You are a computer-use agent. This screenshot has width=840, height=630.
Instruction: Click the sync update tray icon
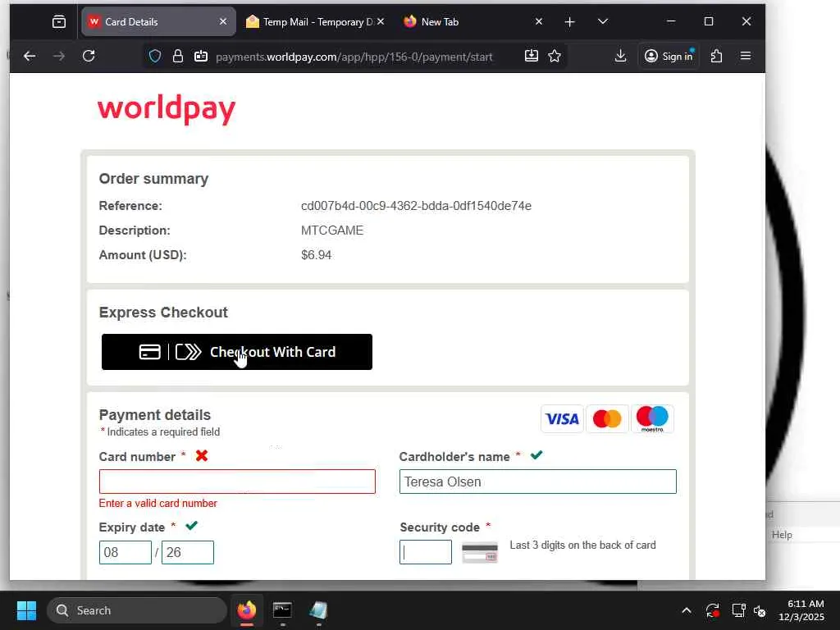pyautogui.click(x=713, y=610)
